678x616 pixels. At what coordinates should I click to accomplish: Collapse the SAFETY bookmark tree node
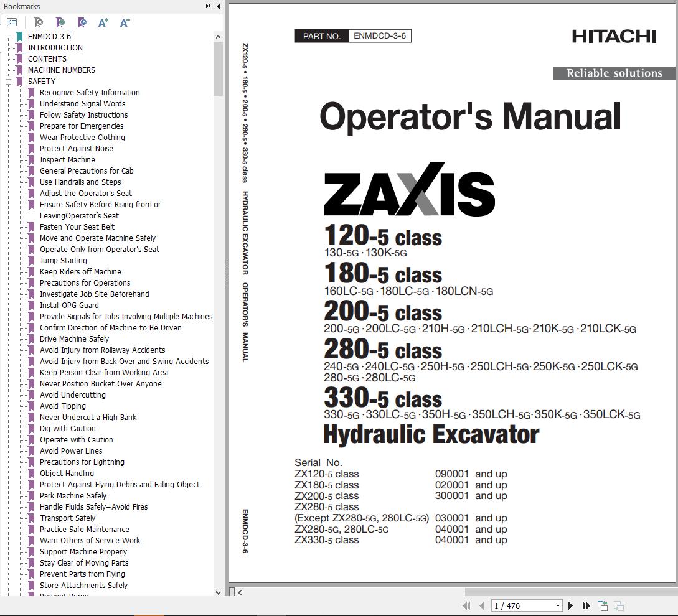pyautogui.click(x=8, y=82)
